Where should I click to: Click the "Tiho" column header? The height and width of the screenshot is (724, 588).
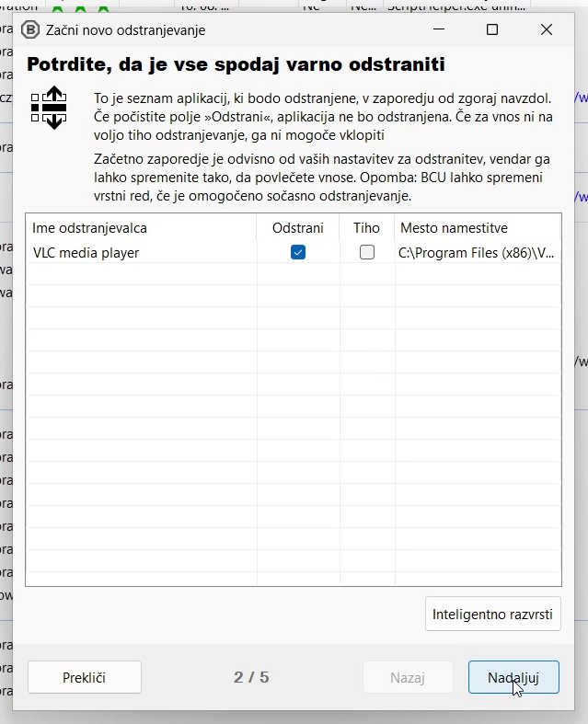point(366,228)
